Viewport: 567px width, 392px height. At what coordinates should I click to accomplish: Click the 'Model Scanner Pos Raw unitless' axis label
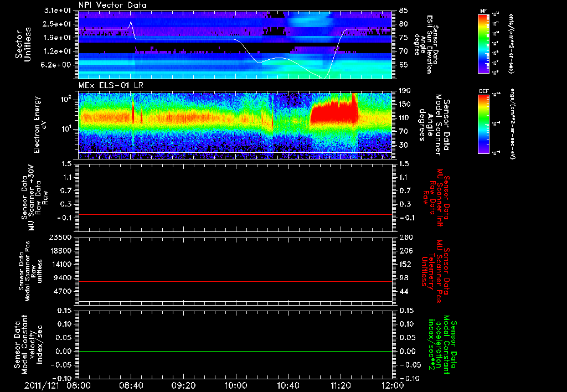(30, 271)
